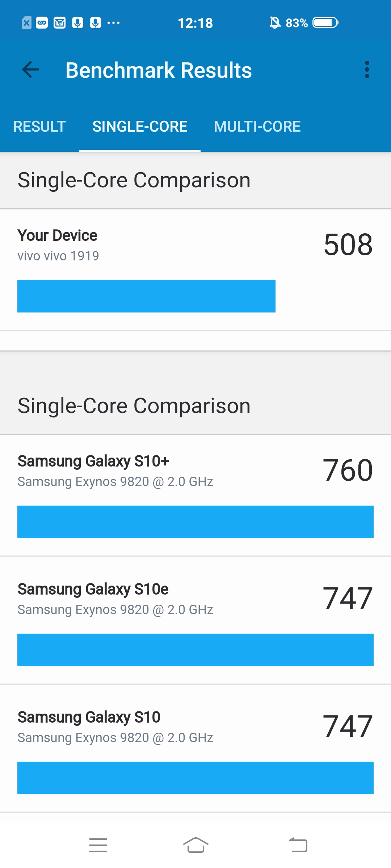
Task: Tap the muted bell status icon
Action: click(x=275, y=23)
